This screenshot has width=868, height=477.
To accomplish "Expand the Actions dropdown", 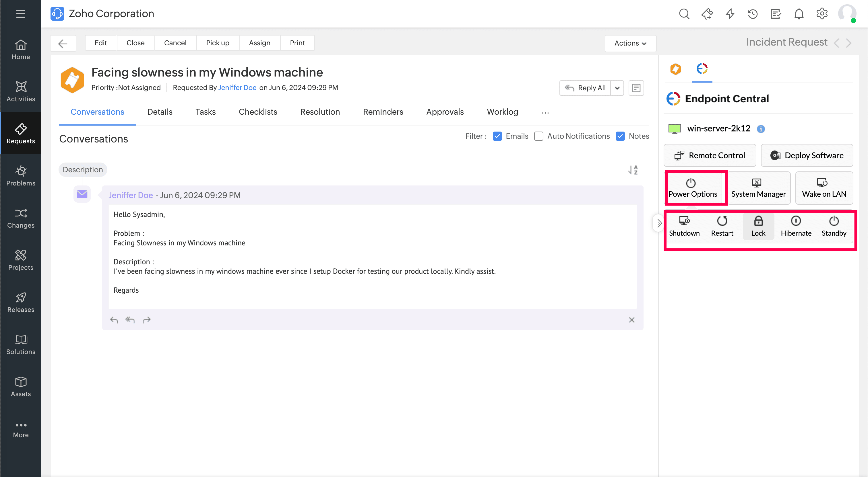I will pos(630,43).
